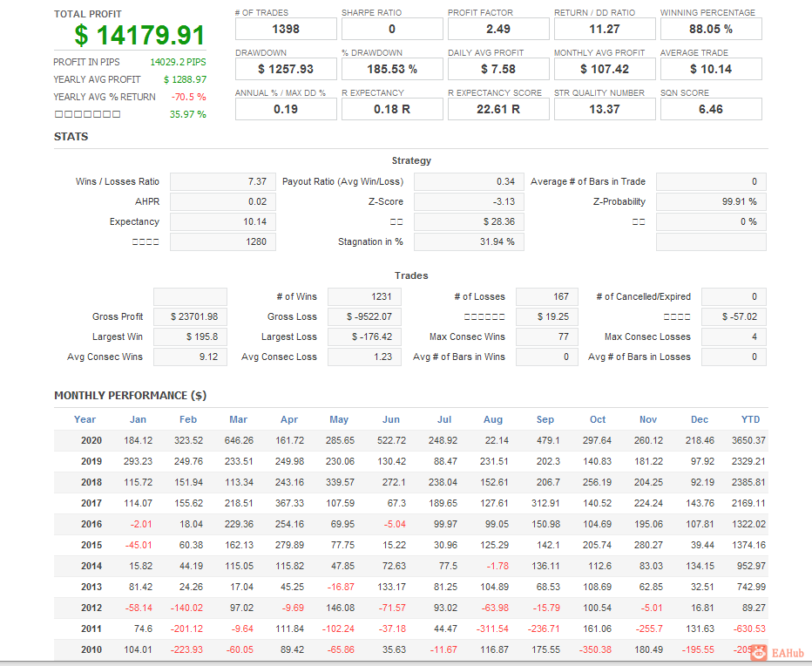This screenshot has width=812, height=666.
Task: Click the Monthly Performance ($) heading
Action: click(131, 396)
